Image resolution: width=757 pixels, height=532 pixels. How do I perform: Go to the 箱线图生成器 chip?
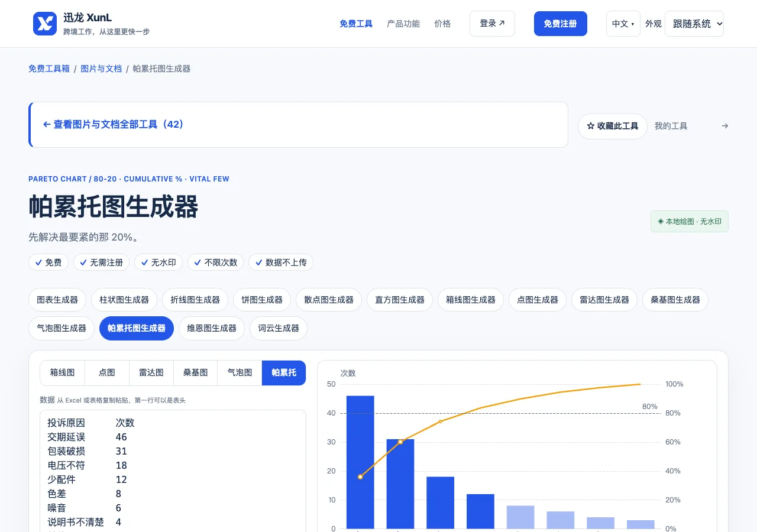tap(471, 300)
